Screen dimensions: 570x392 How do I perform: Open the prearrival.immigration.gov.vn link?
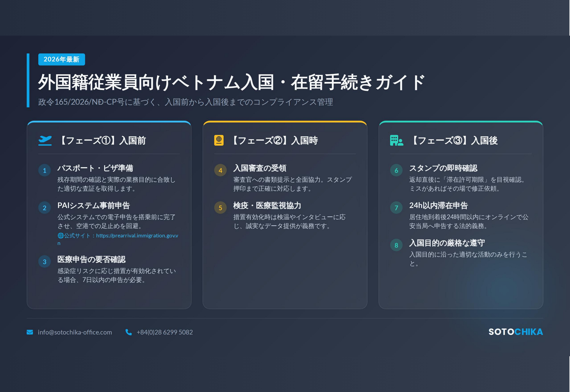(x=137, y=235)
